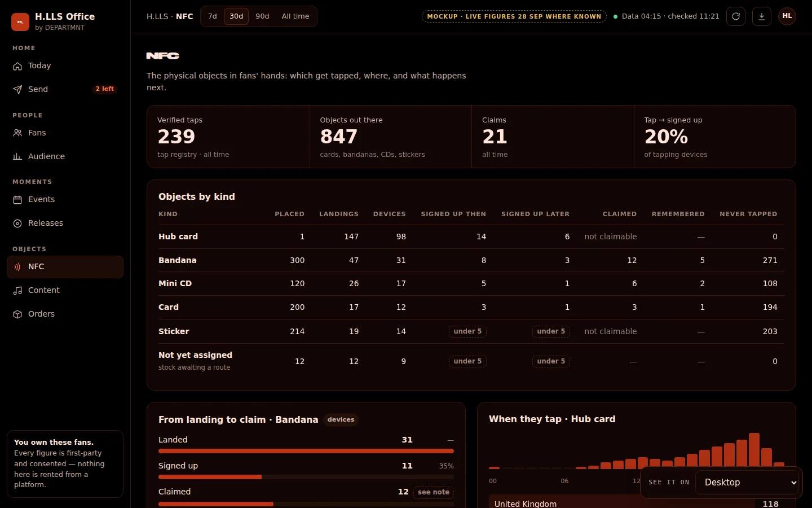Screen dimensions: 812x508
Task: Go to the Audience page
Action: (65, 157)
